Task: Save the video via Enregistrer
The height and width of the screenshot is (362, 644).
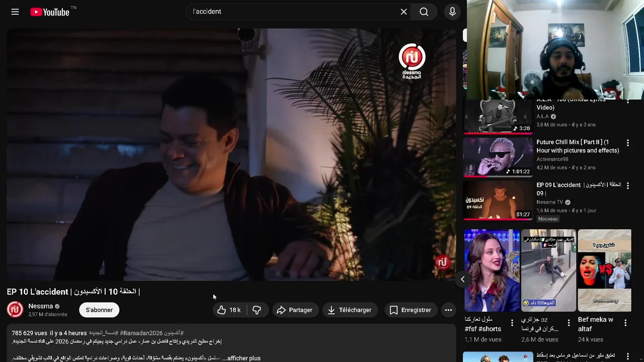Action: coord(411,310)
